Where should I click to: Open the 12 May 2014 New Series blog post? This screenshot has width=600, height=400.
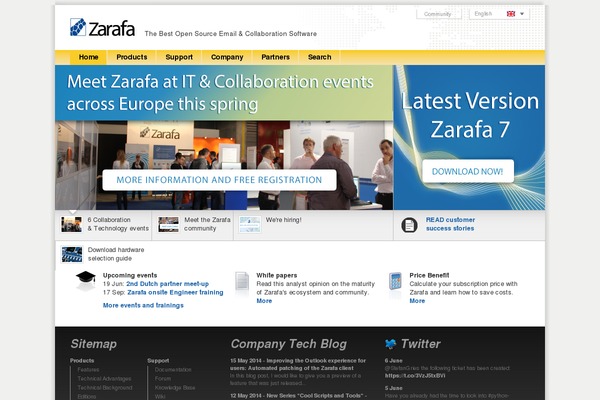point(298,395)
